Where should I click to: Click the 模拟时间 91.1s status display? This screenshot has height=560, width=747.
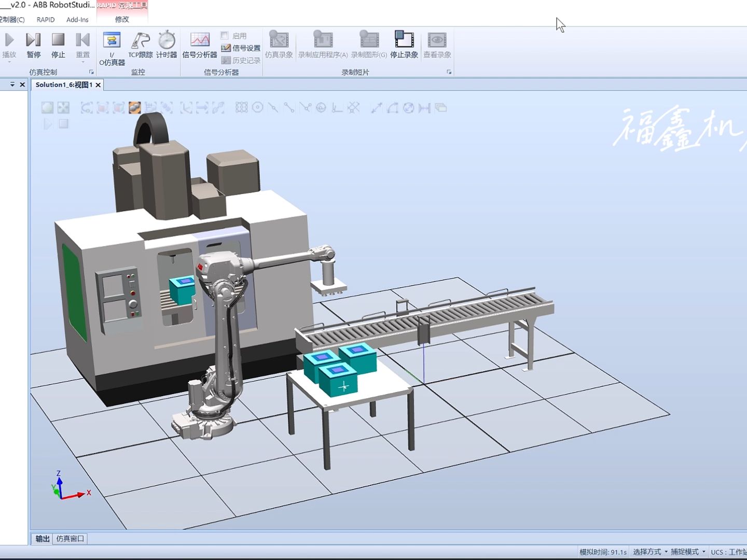coord(603,551)
